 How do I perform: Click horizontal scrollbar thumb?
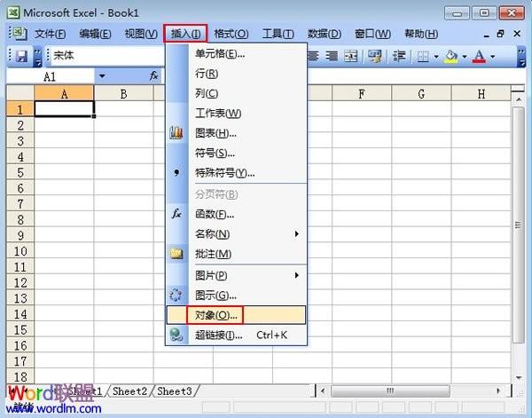pyautogui.click(x=390, y=390)
